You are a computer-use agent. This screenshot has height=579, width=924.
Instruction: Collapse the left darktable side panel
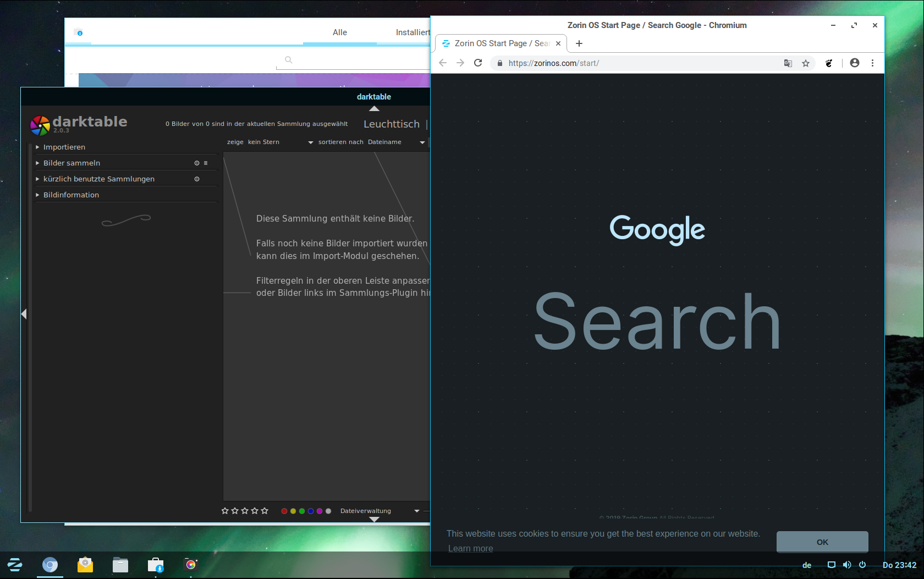(24, 314)
